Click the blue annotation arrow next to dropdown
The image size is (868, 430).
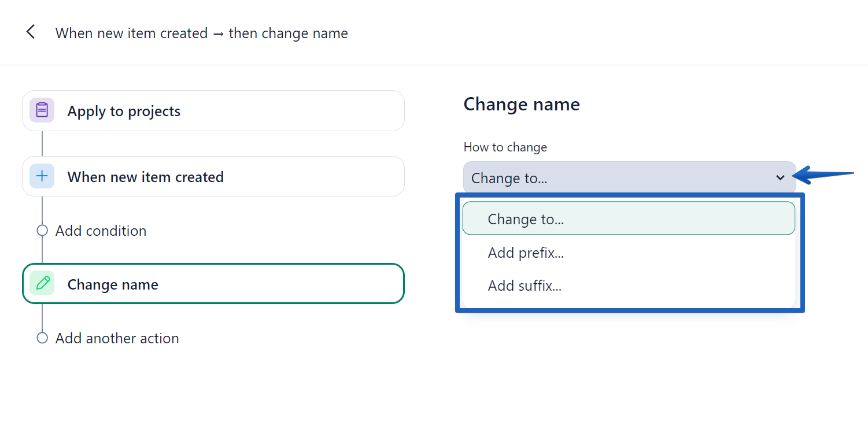tap(824, 174)
